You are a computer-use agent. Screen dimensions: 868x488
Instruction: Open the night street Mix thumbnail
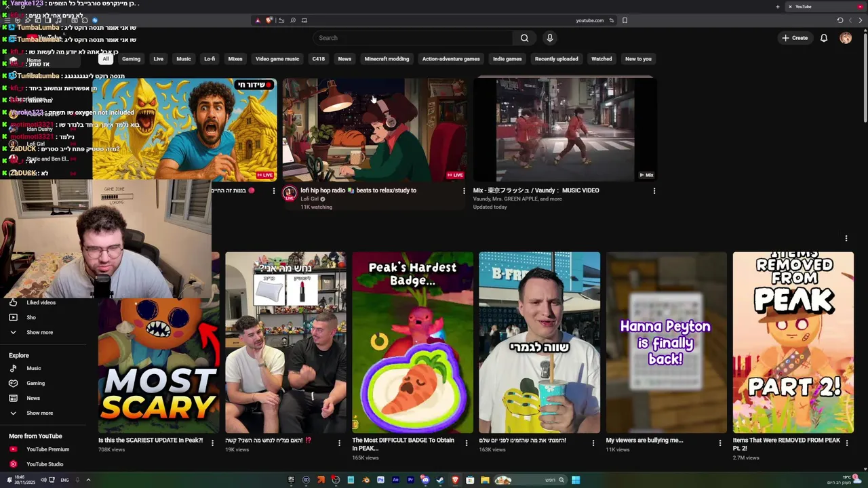click(565, 129)
